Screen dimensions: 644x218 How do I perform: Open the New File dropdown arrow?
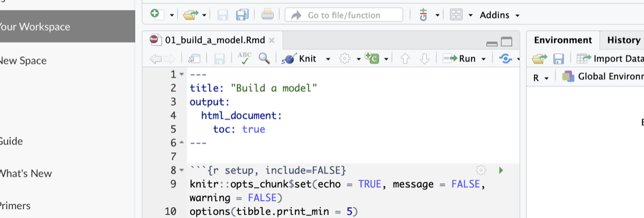click(172, 15)
